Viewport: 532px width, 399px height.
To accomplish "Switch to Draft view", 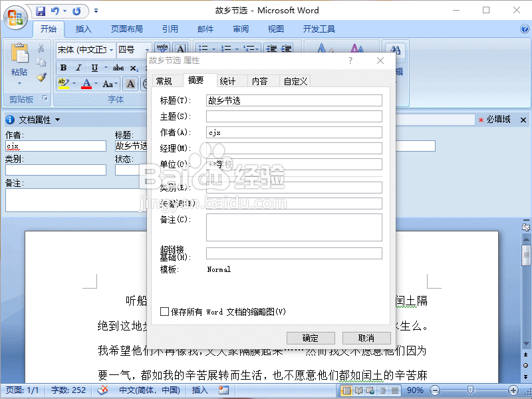I will [x=394, y=390].
